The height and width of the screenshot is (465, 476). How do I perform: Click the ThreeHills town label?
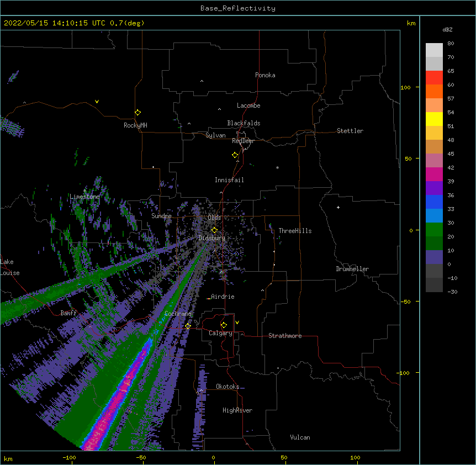pos(295,231)
